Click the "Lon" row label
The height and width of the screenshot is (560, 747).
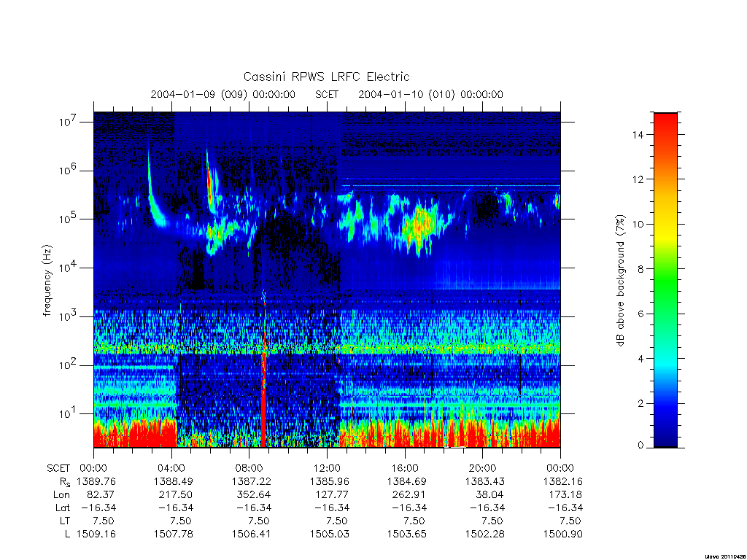pos(61,494)
